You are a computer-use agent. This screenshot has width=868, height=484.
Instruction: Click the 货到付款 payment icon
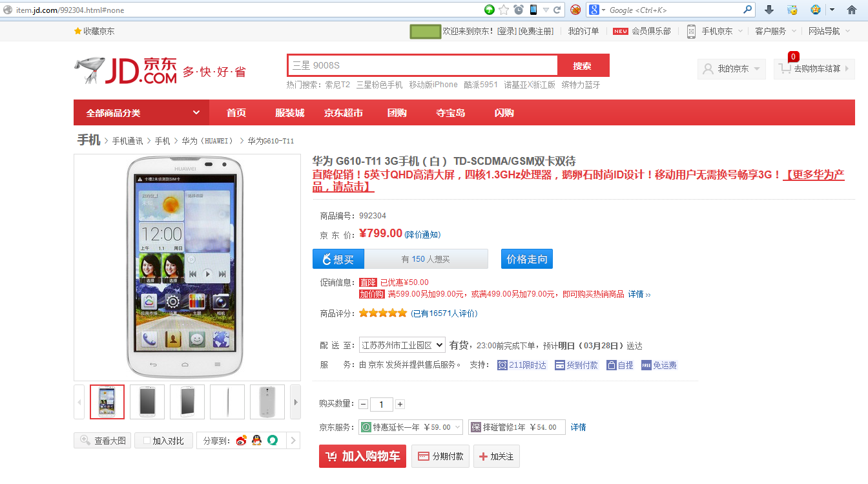pos(560,365)
